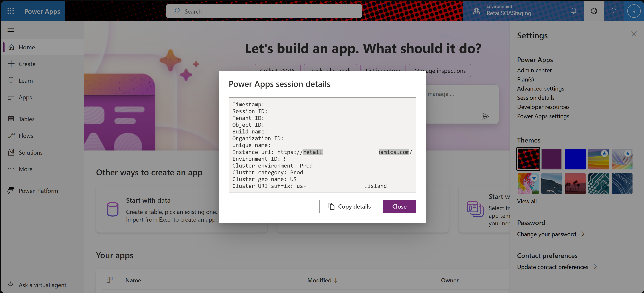Open the Ask a virtual agent icon
644x293 pixels.
[x=11, y=284]
